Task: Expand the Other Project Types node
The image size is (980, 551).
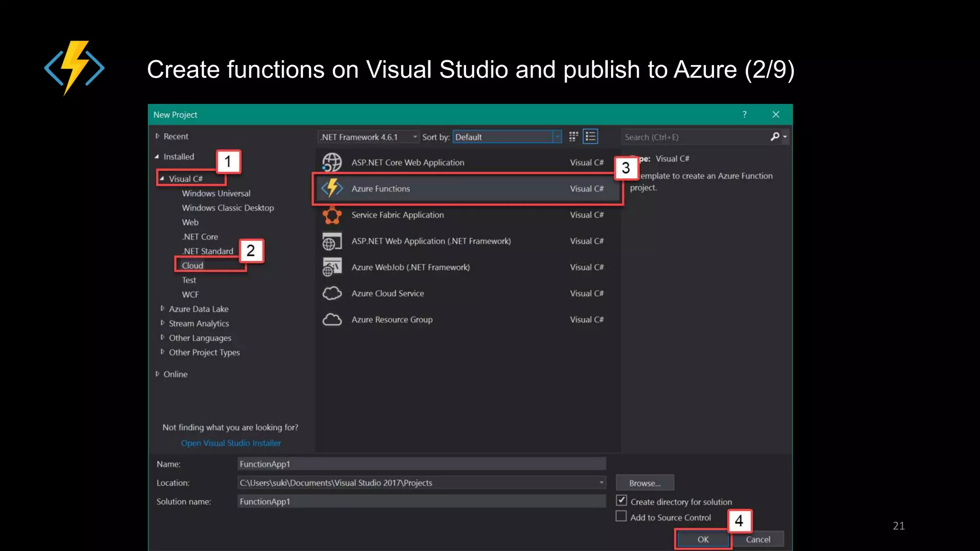Action: 162,352
